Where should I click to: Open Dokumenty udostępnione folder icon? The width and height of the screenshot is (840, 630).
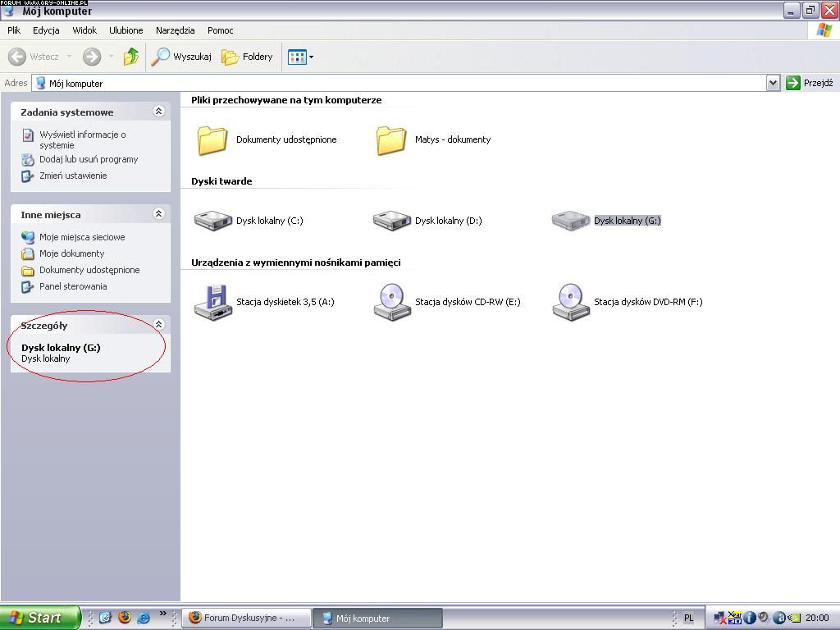(212, 140)
